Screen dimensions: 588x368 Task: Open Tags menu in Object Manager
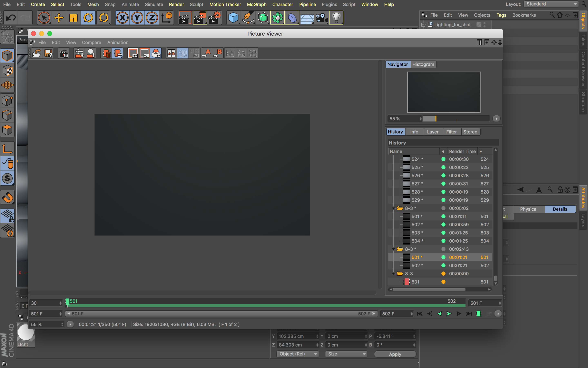point(501,15)
